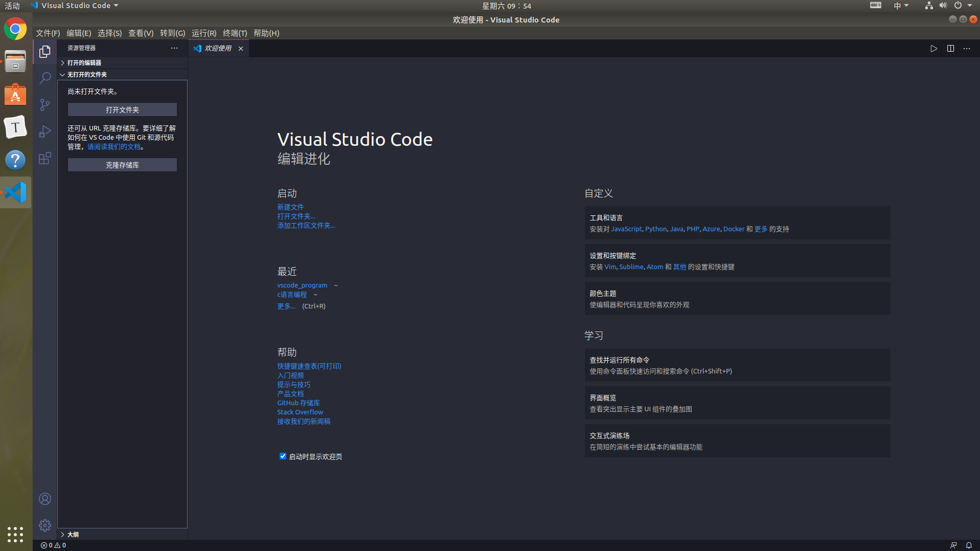Launch Google Chrome from the dock

pos(15,29)
